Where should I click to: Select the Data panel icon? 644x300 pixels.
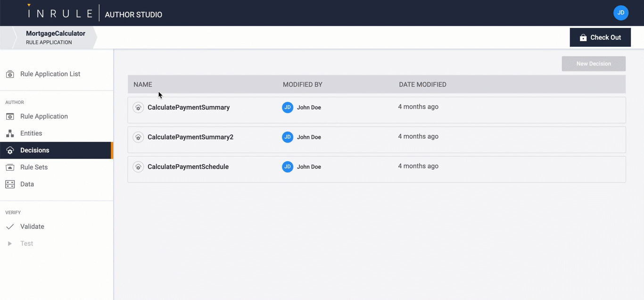click(10, 184)
